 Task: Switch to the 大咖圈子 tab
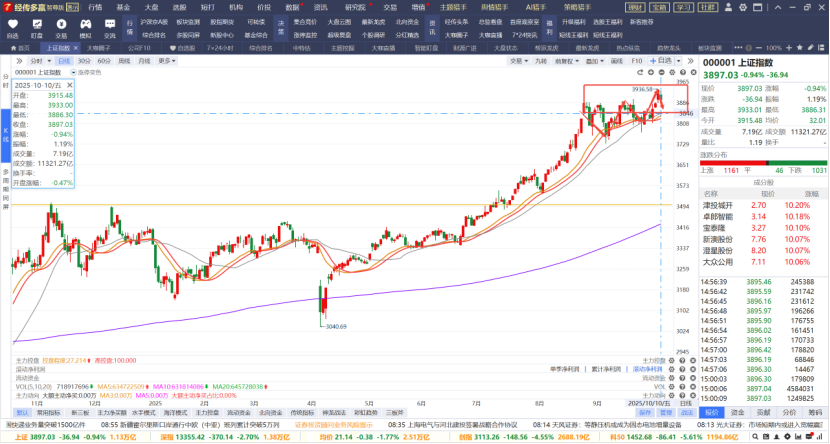click(99, 47)
